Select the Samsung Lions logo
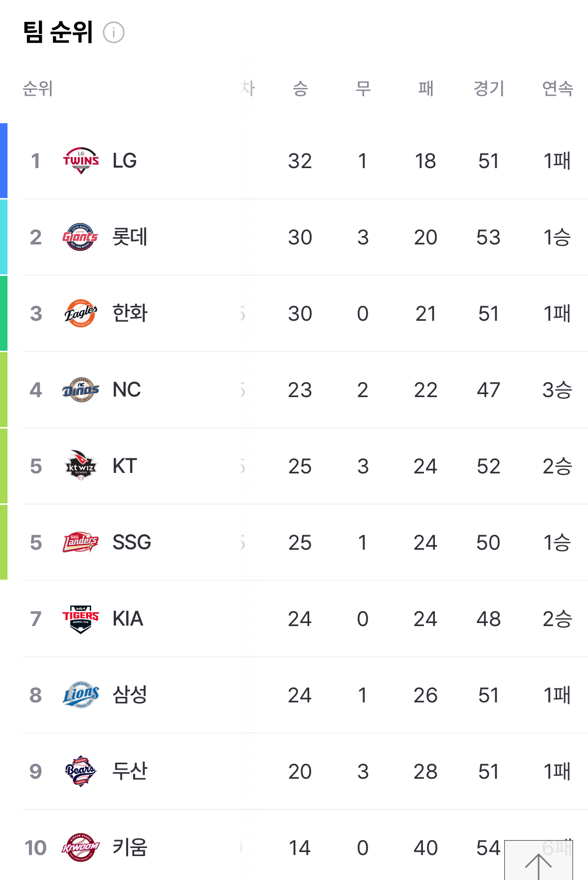588x880 pixels. click(x=81, y=695)
